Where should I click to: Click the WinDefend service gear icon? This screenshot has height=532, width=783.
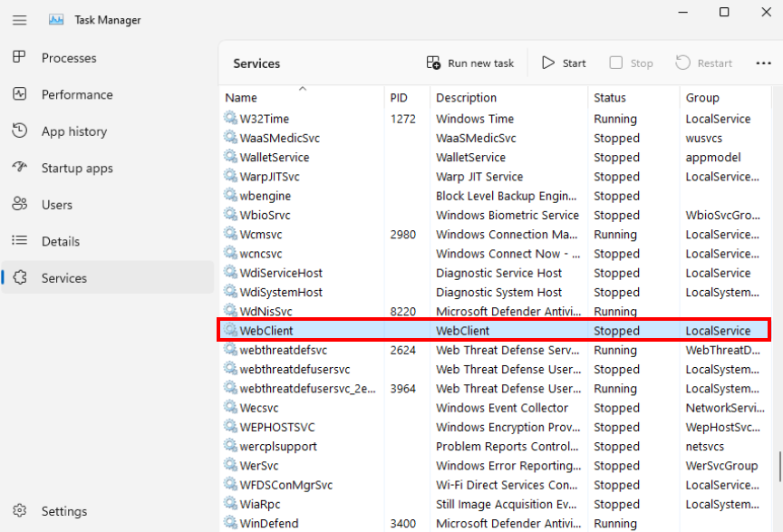click(230, 523)
